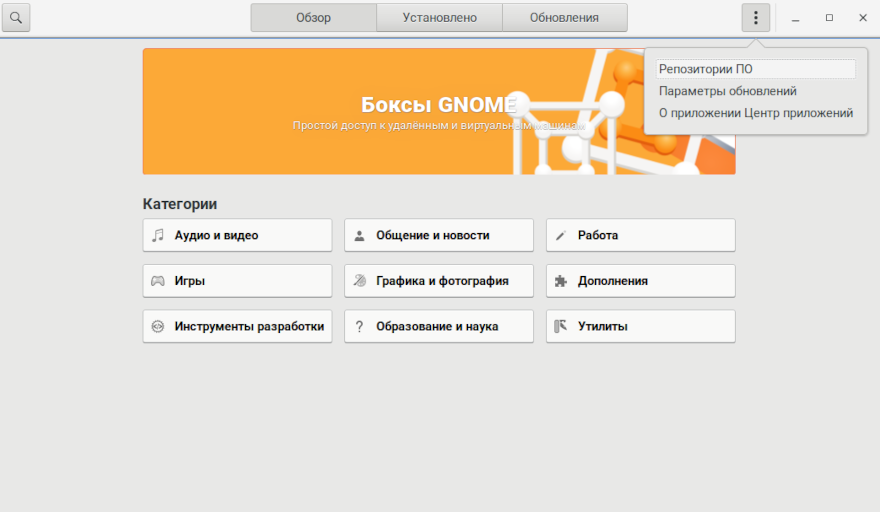This screenshot has height=512, width=880.
Task: Open О приложении Центр приложений
Action: coord(755,113)
